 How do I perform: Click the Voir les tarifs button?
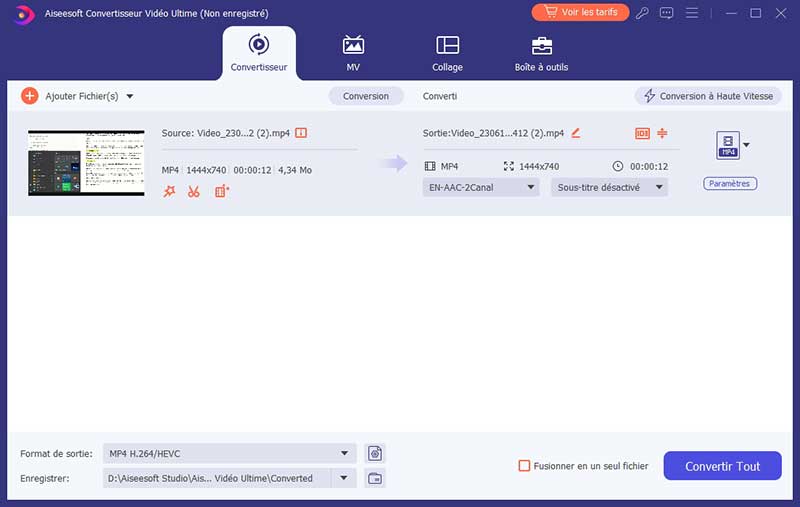pos(580,13)
